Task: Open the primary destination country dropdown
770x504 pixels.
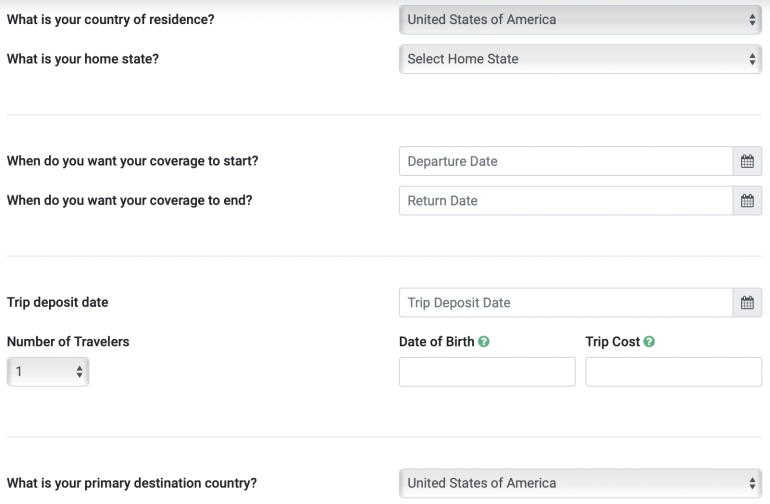Action: coord(580,483)
